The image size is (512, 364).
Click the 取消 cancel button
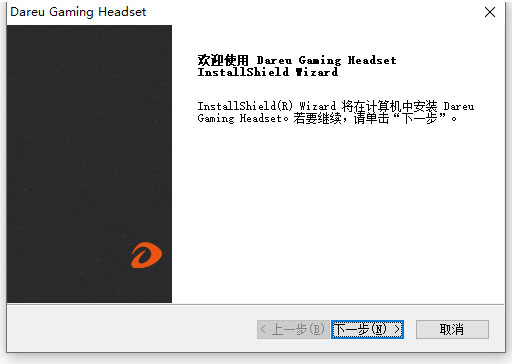(452, 329)
